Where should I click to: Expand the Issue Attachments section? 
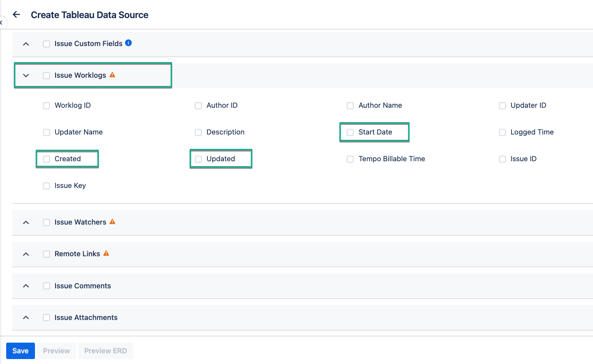[26, 318]
